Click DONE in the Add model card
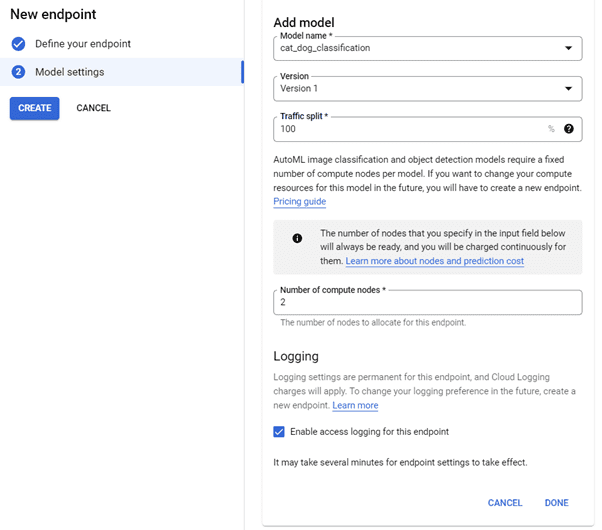The width and height of the screenshot is (602, 530). tap(556, 503)
